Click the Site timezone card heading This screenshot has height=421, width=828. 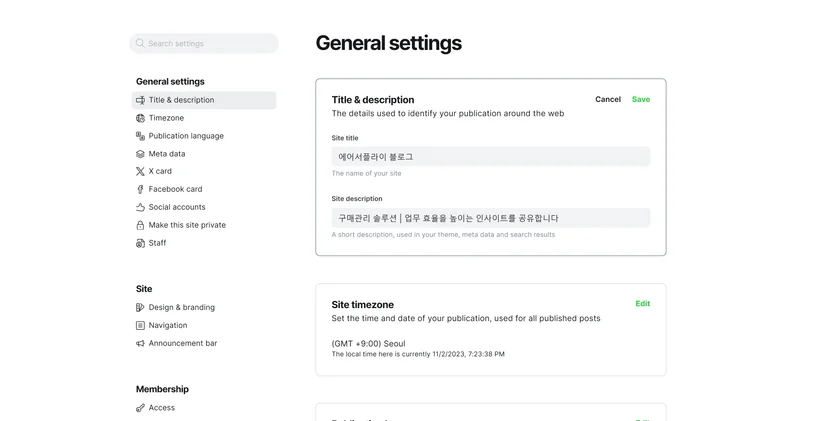coord(362,305)
